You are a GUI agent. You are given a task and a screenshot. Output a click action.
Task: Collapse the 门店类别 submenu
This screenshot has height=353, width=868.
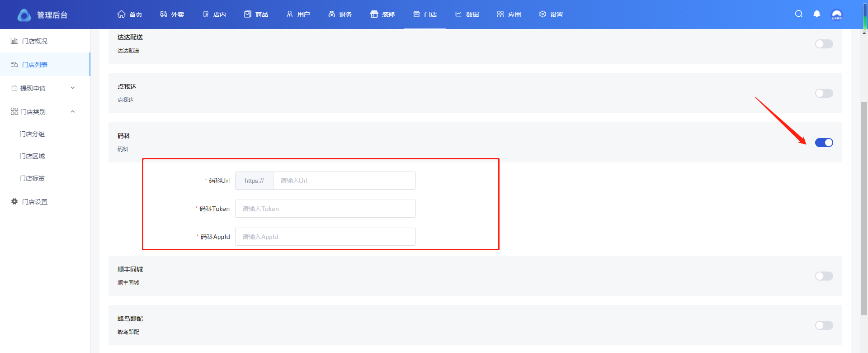point(73,112)
